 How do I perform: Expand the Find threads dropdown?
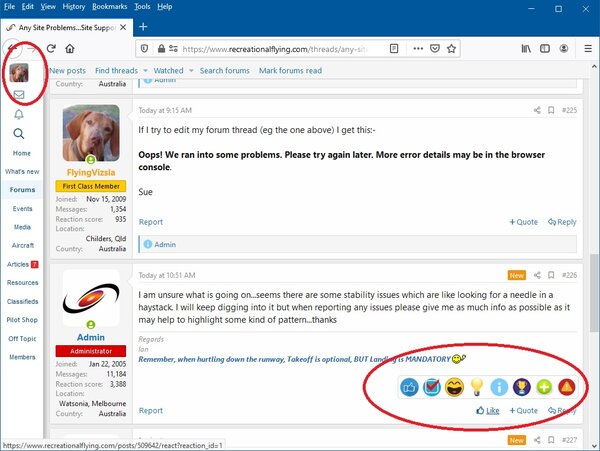pyautogui.click(x=122, y=71)
